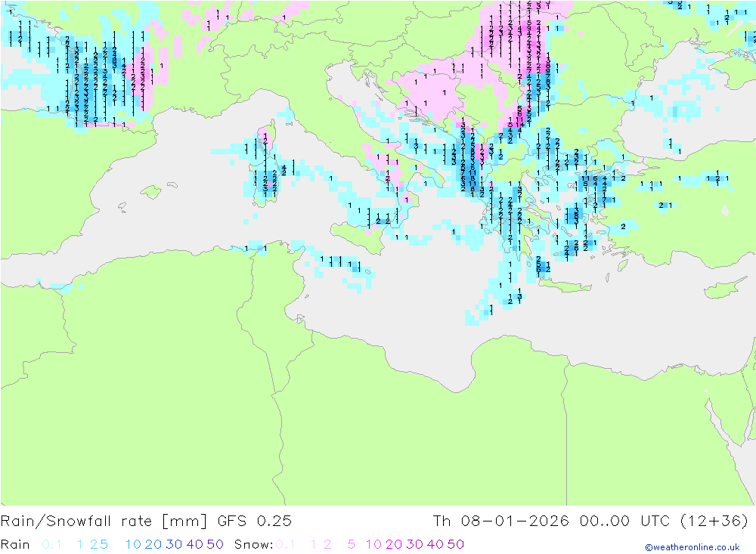The image size is (756, 554).
Task: Open the weatheronline.co.uk copyright link
Action: [692, 547]
